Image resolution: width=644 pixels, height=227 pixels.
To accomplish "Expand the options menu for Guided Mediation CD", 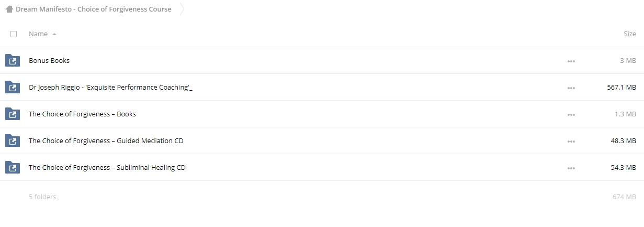I will click(571, 142).
